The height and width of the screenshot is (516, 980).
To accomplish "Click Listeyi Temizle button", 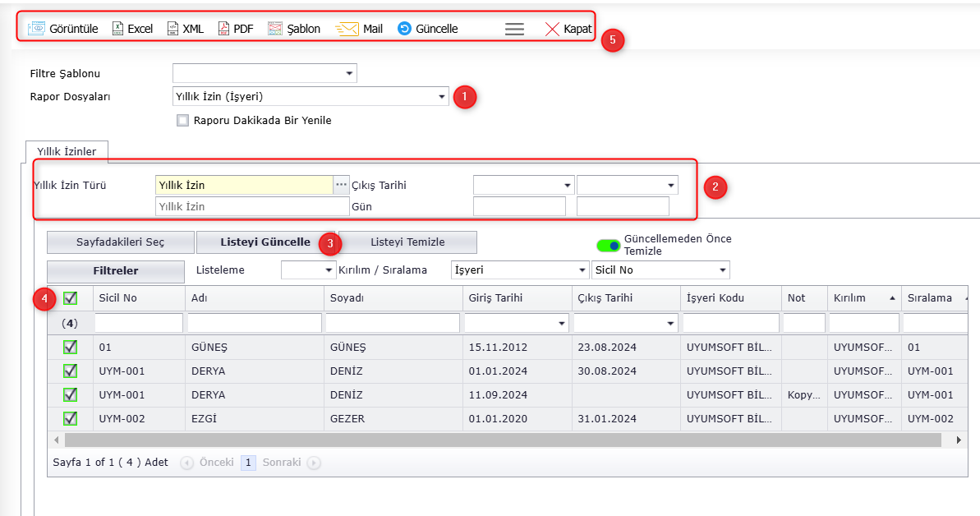I will coord(407,242).
